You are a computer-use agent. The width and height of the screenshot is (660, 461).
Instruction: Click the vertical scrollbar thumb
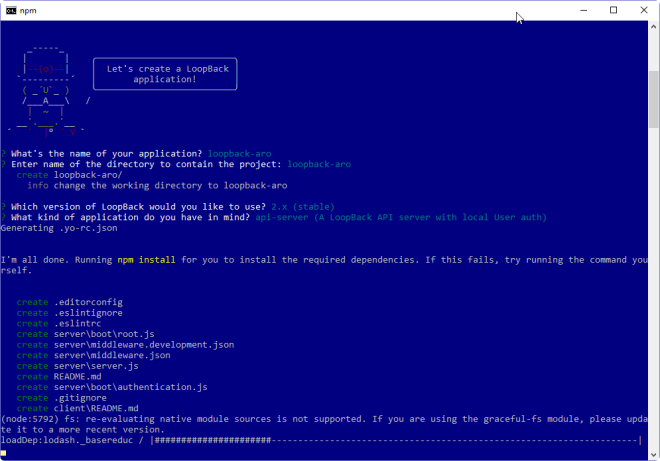653,99
